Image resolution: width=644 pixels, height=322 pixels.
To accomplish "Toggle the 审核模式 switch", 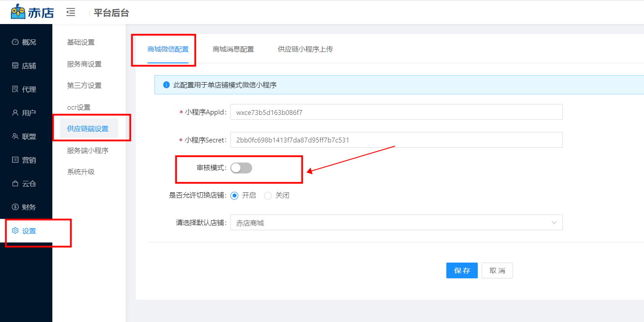I will (241, 168).
